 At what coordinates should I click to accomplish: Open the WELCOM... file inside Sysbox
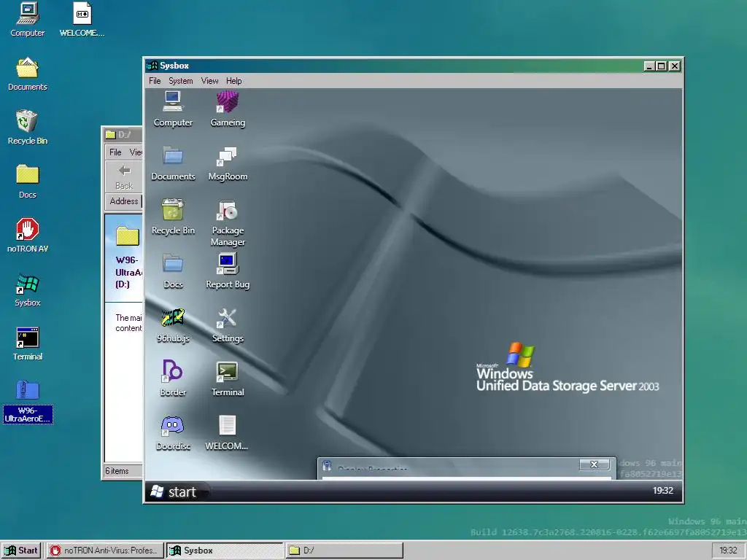point(227,433)
